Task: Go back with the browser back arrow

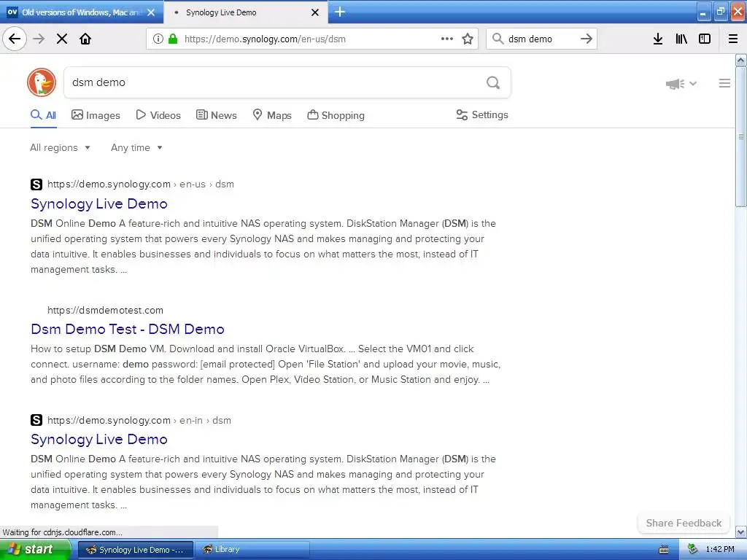Action: tap(15, 39)
